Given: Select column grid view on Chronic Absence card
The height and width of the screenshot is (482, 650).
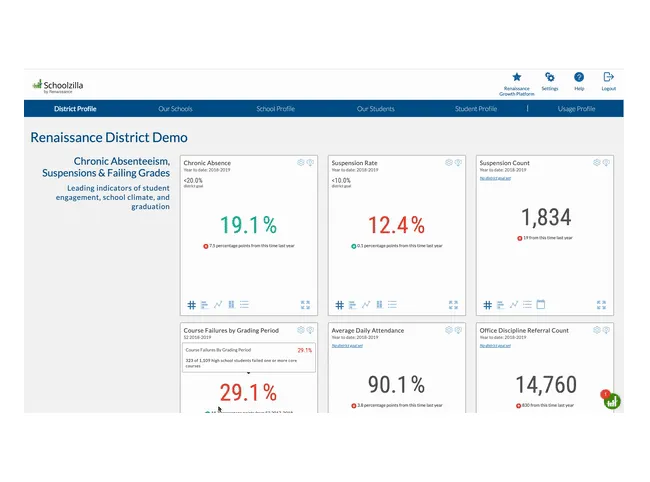Looking at the screenshot, I should [x=231, y=305].
